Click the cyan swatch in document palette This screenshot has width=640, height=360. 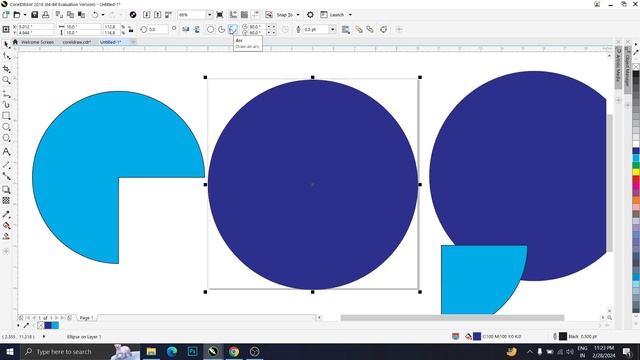tap(55, 325)
